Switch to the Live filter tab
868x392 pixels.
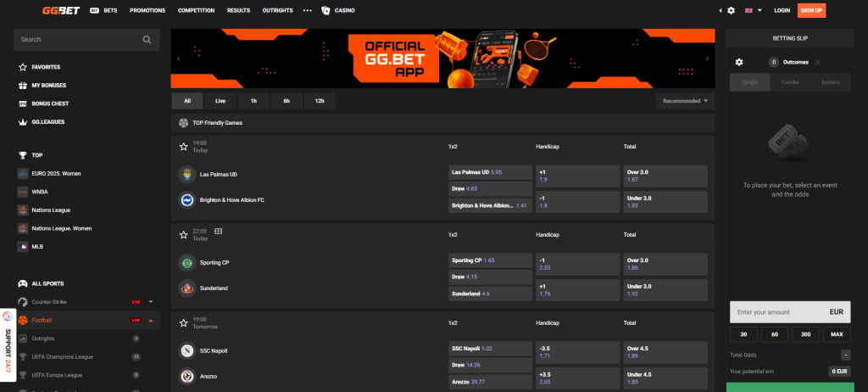[220, 101]
